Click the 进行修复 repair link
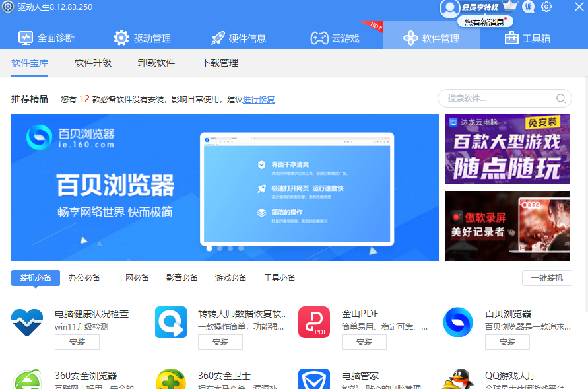Viewport: 588px width, 389px height. 259,100
